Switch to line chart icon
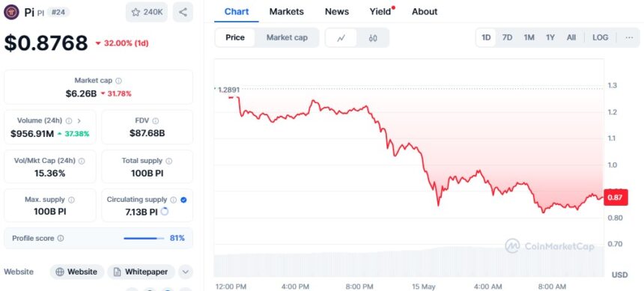The image size is (644, 291). pyautogui.click(x=341, y=37)
